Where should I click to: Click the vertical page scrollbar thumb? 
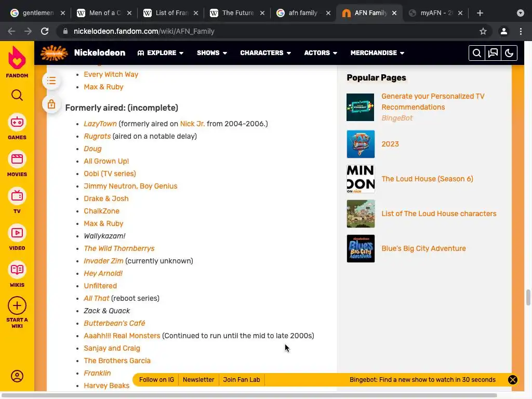click(528, 298)
